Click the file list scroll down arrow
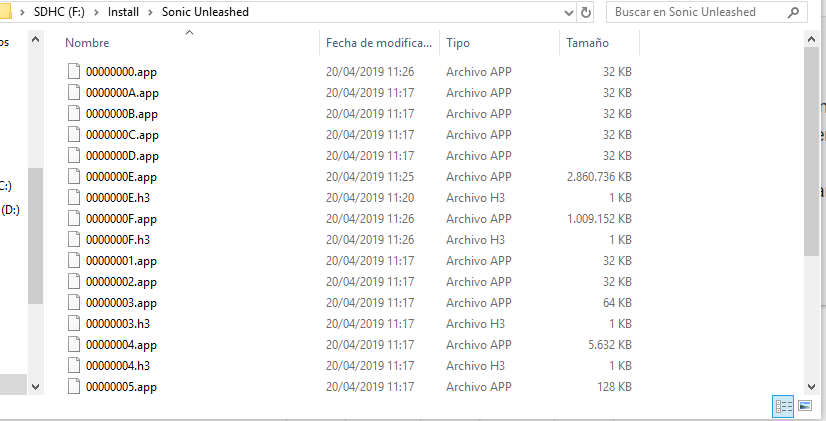Screen dimensions: 826x421 pos(811,387)
